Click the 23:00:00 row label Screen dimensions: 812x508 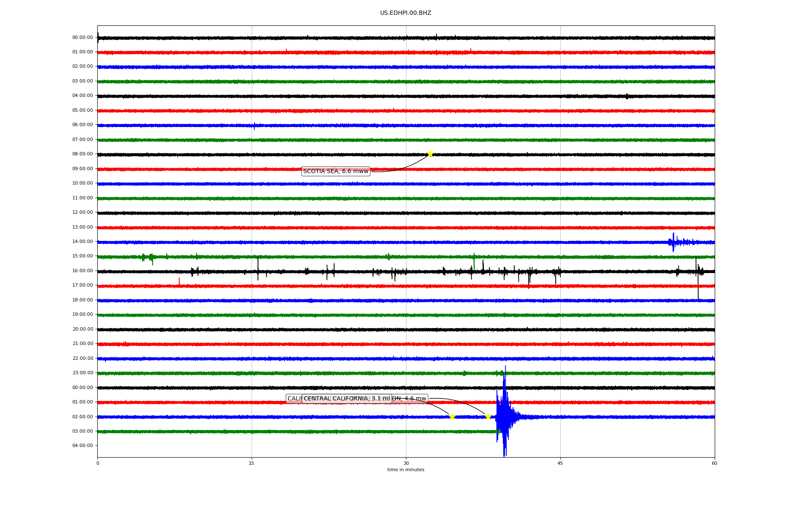(82, 373)
